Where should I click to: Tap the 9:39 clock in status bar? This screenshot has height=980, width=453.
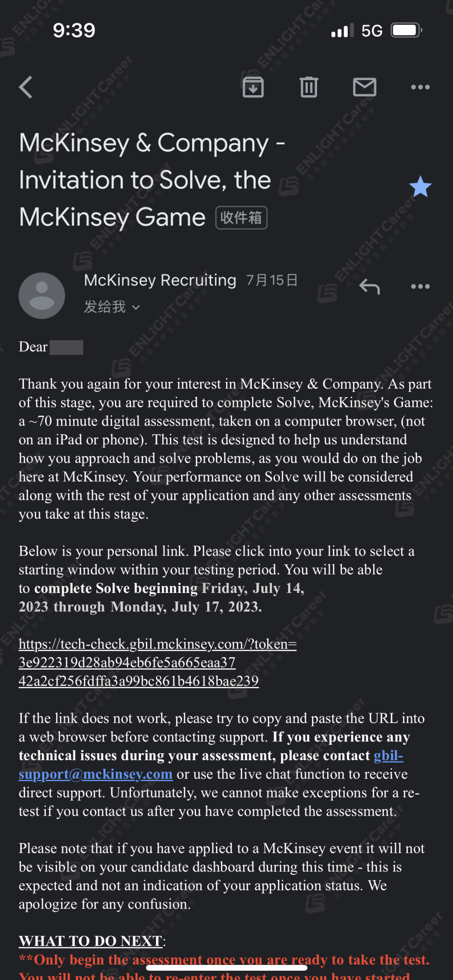click(74, 31)
